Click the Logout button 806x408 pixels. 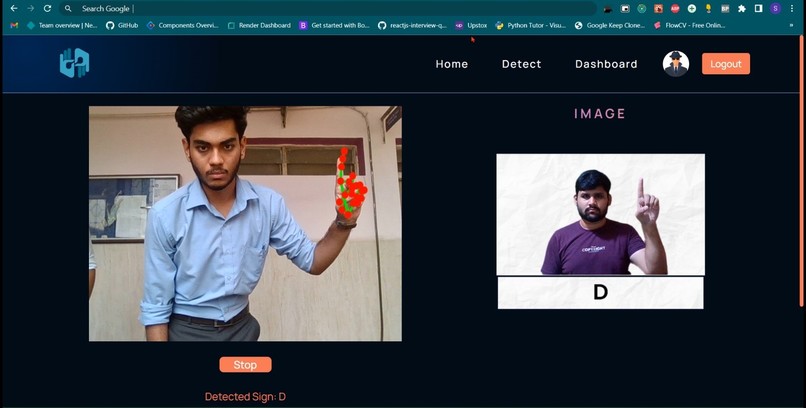726,64
